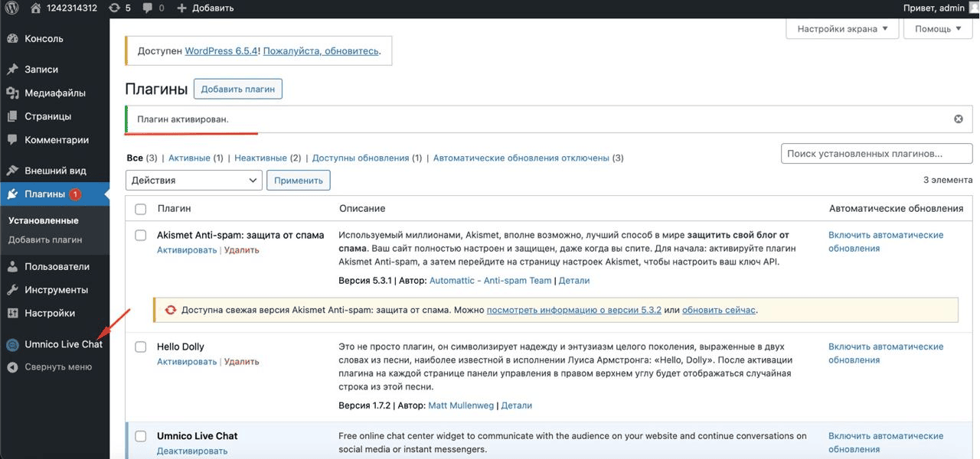Image resolution: width=980 pixels, height=459 pixels.
Task: Open the Tools sidebar section
Action: pyautogui.click(x=56, y=290)
